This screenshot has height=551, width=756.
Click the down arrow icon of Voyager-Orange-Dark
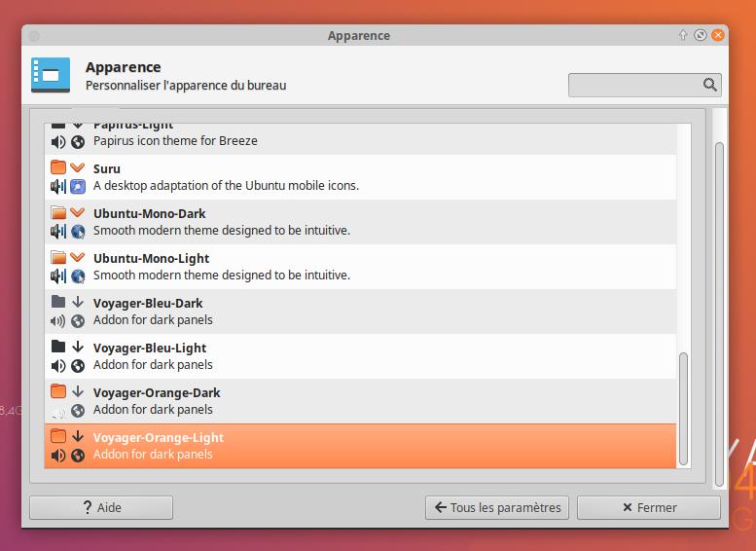point(78,391)
